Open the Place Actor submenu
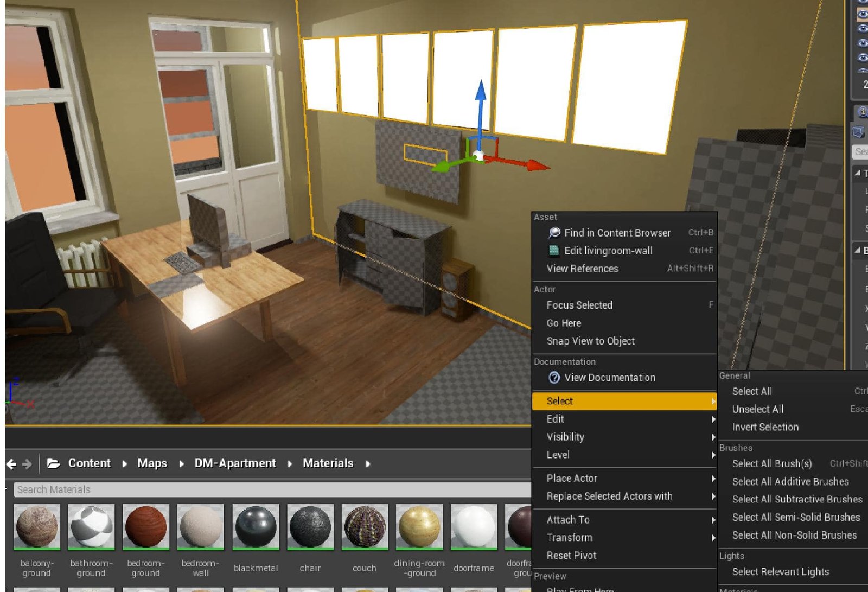Viewport: 868px width, 592px height. coord(624,478)
